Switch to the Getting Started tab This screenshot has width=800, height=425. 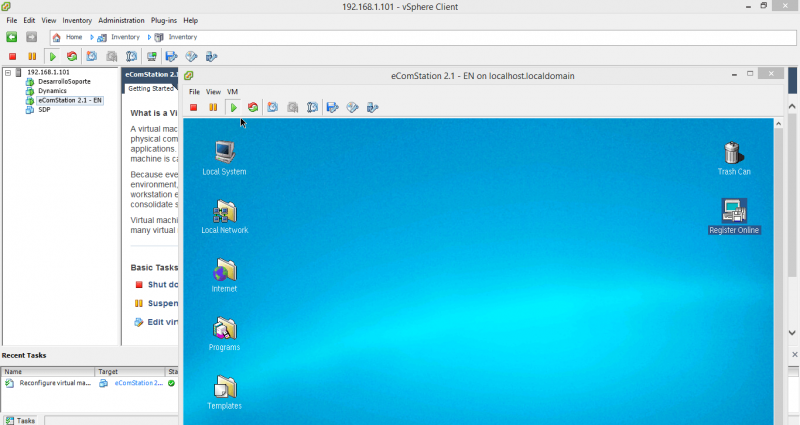(151, 88)
